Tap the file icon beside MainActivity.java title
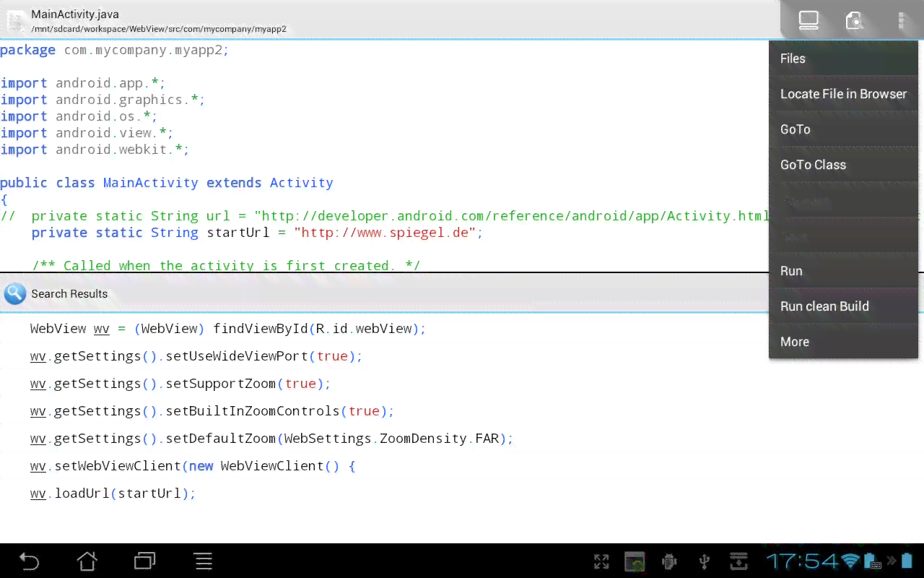Viewport: 924px width, 578px height. click(15, 22)
